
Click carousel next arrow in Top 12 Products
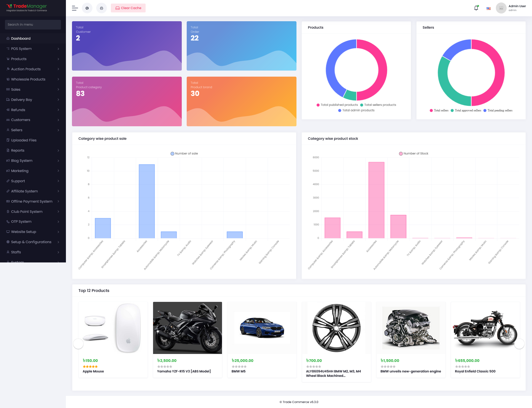[x=519, y=344]
